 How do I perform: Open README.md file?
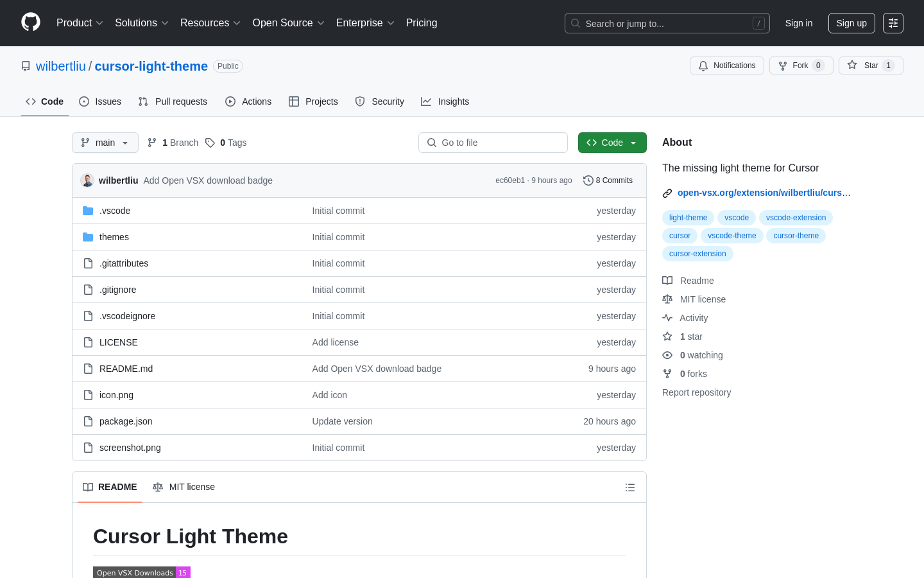click(126, 369)
